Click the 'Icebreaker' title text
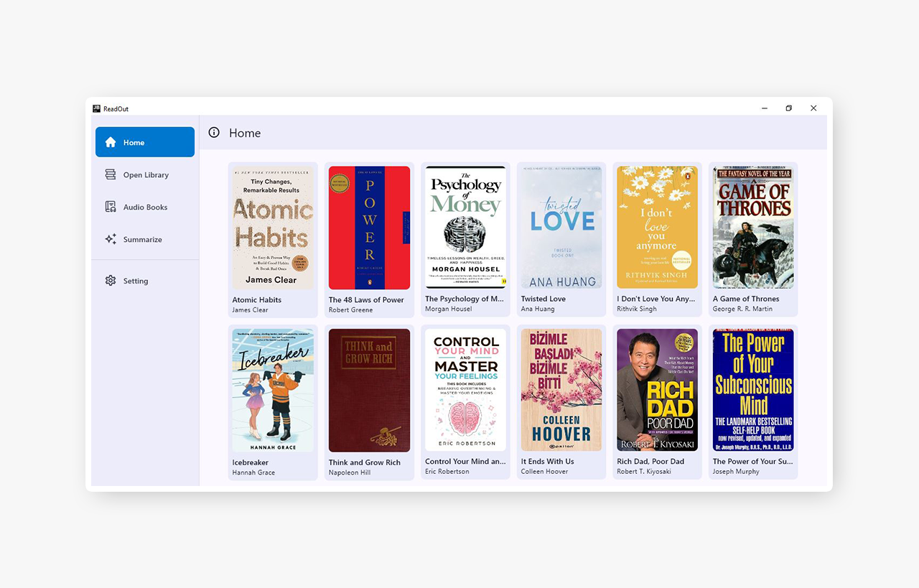This screenshot has height=588, width=919. point(250,462)
